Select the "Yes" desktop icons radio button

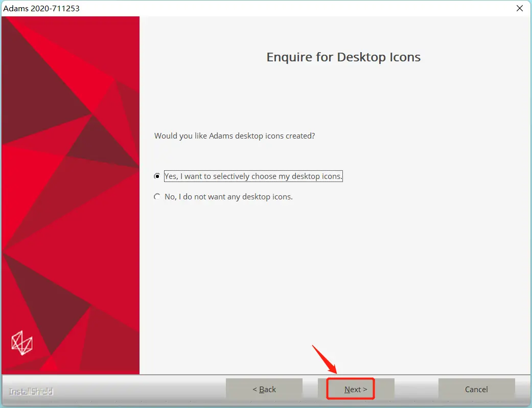pyautogui.click(x=157, y=176)
